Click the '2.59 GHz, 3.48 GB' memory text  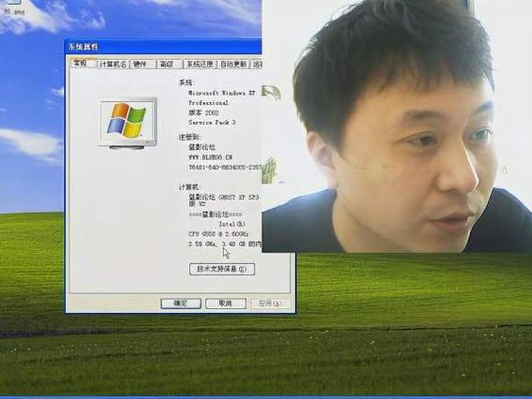pos(225,244)
